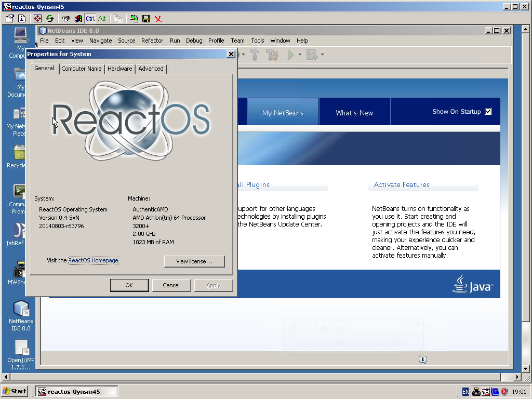
Task: Open NetBeans Debug menu
Action: (194, 41)
